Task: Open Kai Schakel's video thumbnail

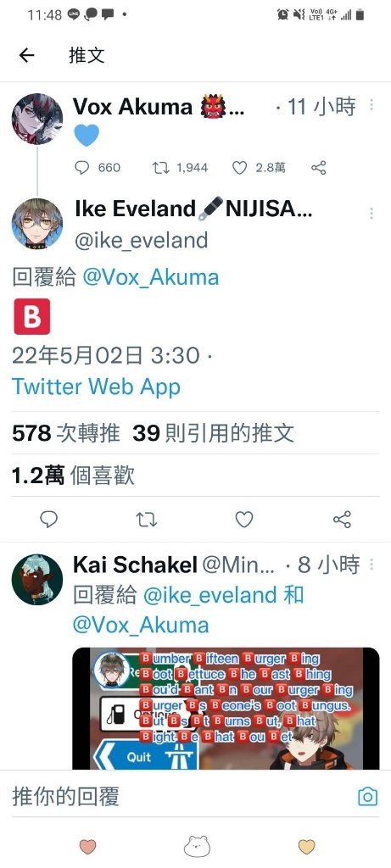Action: pyautogui.click(x=226, y=708)
